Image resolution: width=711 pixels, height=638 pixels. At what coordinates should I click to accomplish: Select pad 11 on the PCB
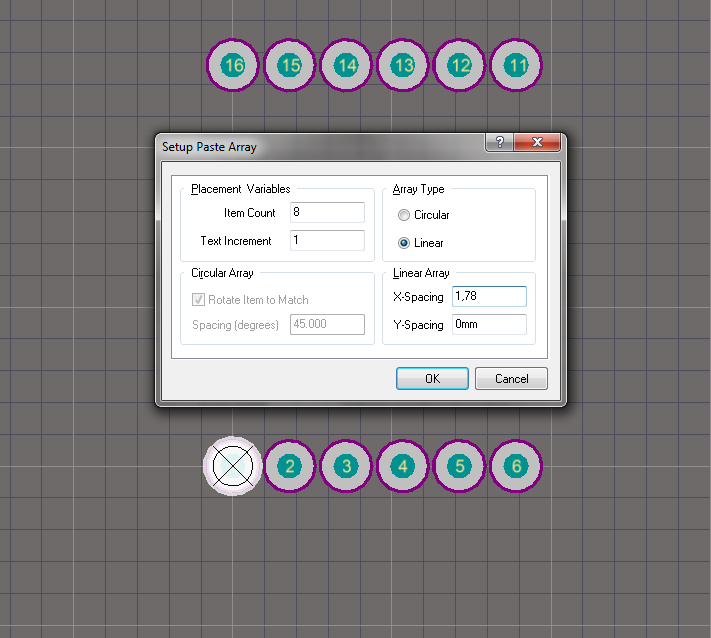pos(516,65)
